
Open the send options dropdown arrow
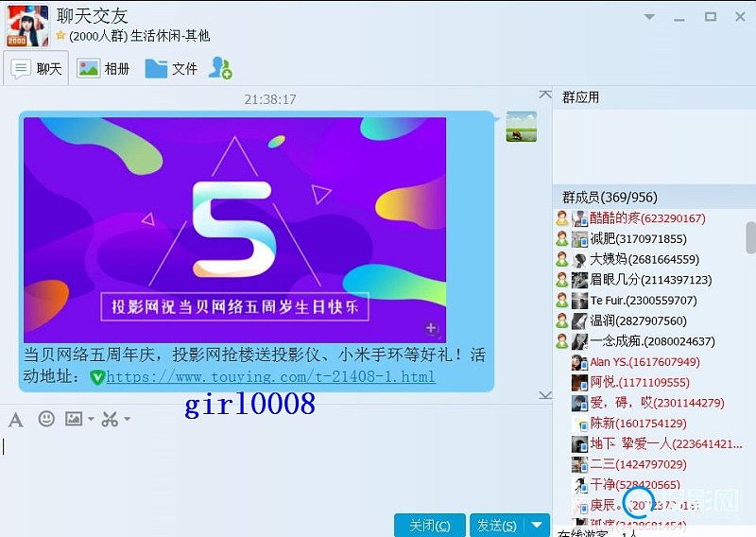pyautogui.click(x=537, y=525)
